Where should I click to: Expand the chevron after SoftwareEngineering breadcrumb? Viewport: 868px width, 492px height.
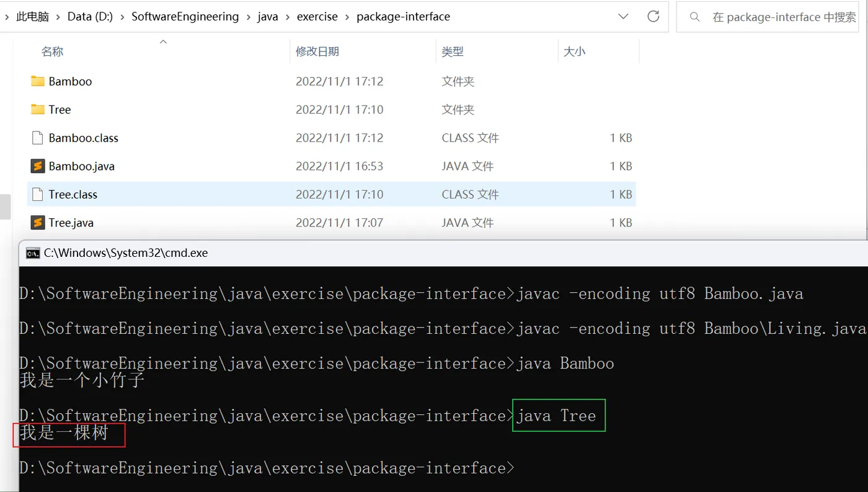tap(248, 17)
